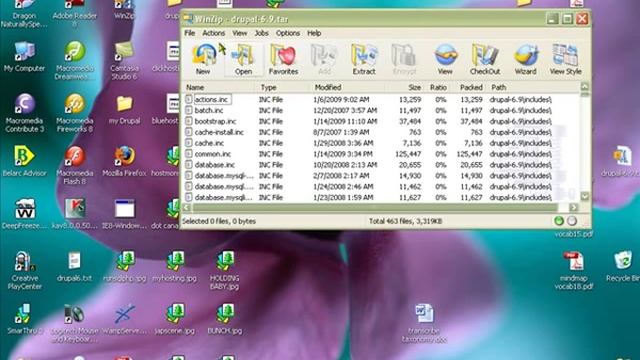Launch the WinZip Wizard toolbar icon
640x360 pixels.
click(x=525, y=59)
